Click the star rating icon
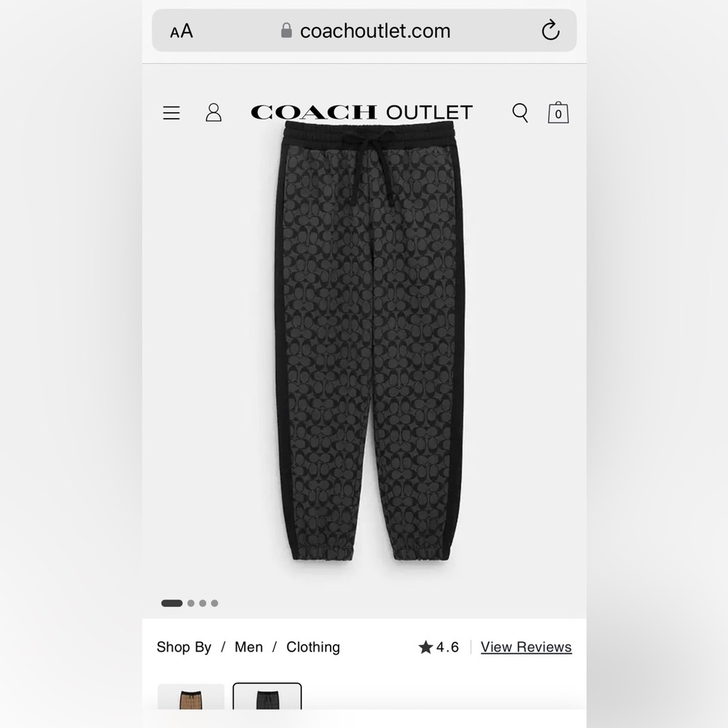The height and width of the screenshot is (728, 728). [x=425, y=646]
